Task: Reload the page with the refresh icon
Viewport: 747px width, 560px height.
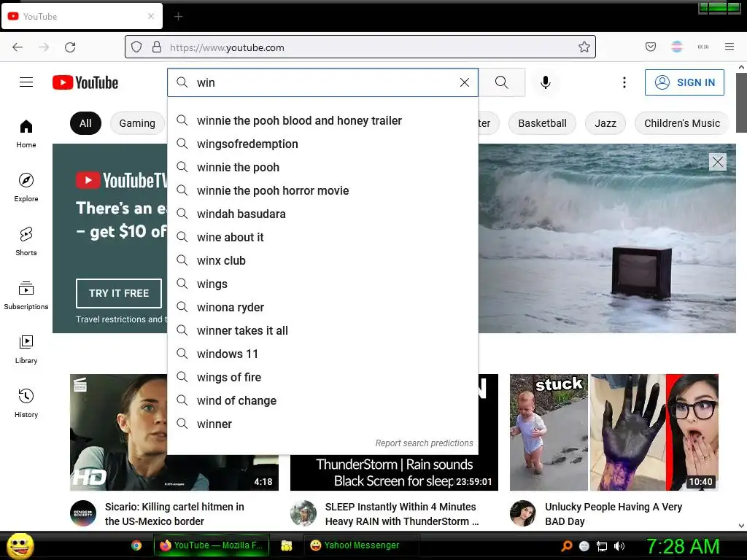Action: click(x=70, y=47)
